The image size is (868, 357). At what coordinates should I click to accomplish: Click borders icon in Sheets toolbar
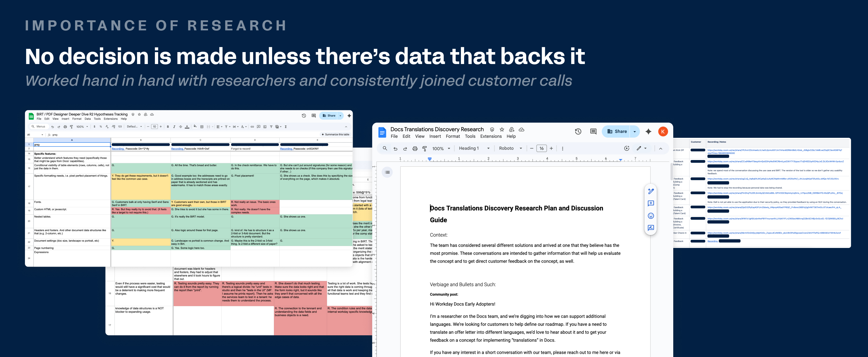[x=202, y=127]
